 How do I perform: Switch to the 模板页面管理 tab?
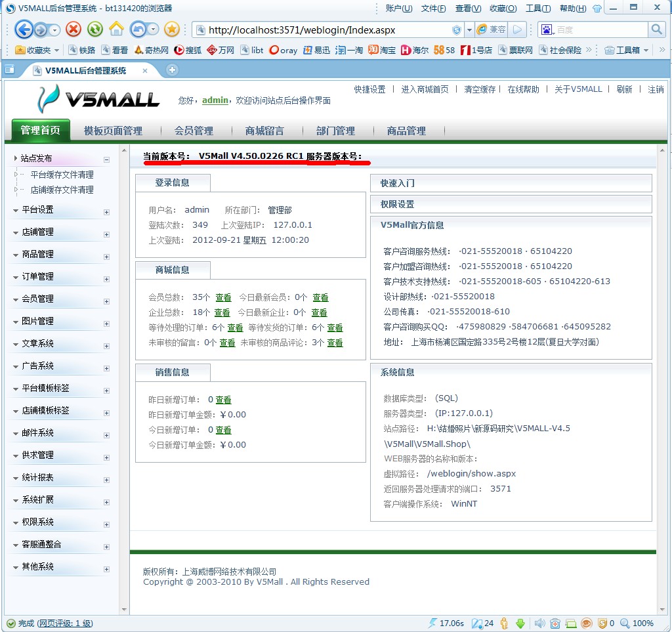click(x=113, y=131)
